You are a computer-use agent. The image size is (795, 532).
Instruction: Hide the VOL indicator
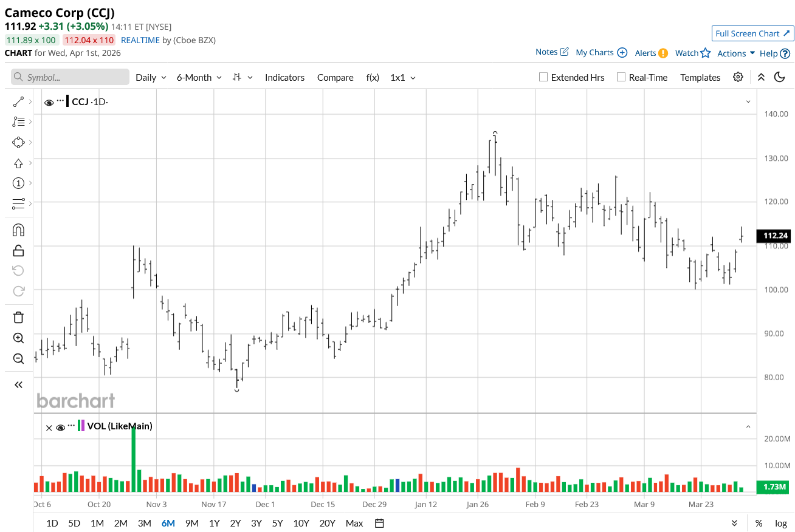tap(60, 428)
